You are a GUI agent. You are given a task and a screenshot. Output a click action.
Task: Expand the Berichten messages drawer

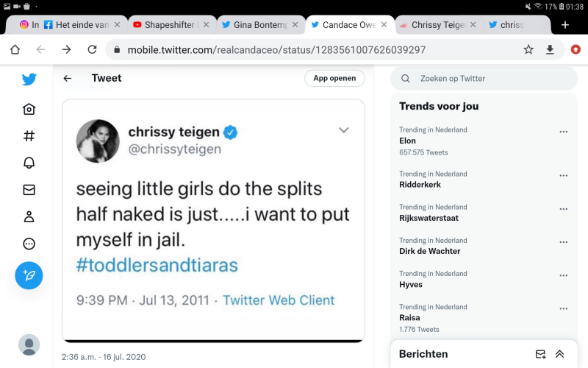pos(559,354)
